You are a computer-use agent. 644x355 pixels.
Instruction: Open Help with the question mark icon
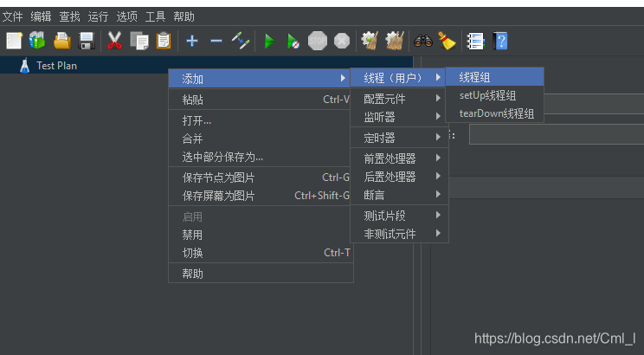click(500, 41)
